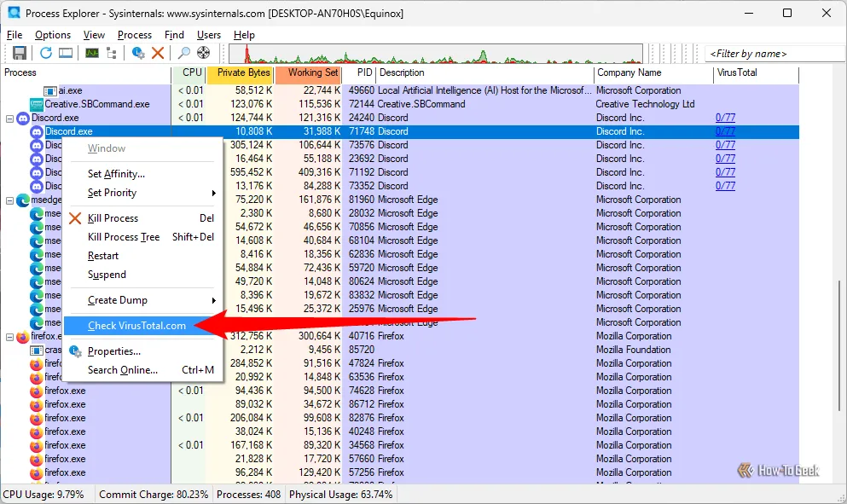Toggle the process tree view icon

tap(111, 53)
